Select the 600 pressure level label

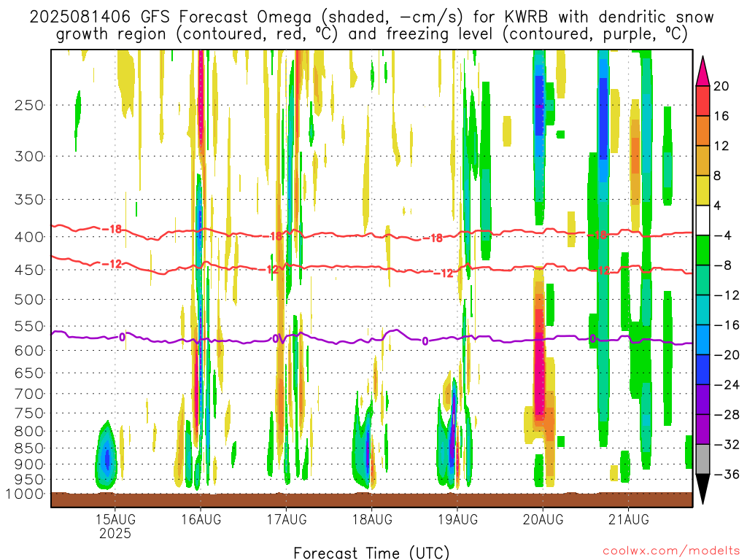(x=29, y=351)
